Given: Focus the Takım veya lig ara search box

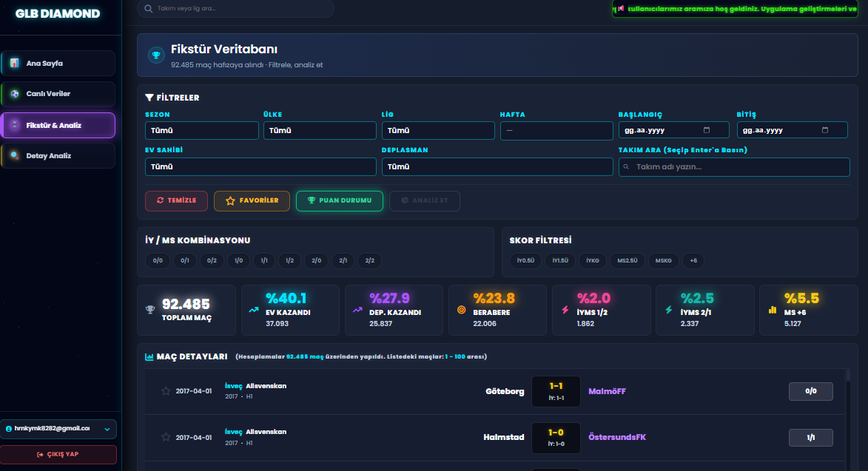Looking at the screenshot, I should 236,8.
